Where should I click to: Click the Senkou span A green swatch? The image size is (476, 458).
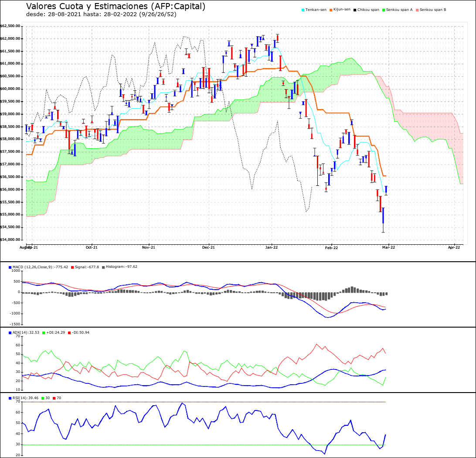[x=384, y=10]
